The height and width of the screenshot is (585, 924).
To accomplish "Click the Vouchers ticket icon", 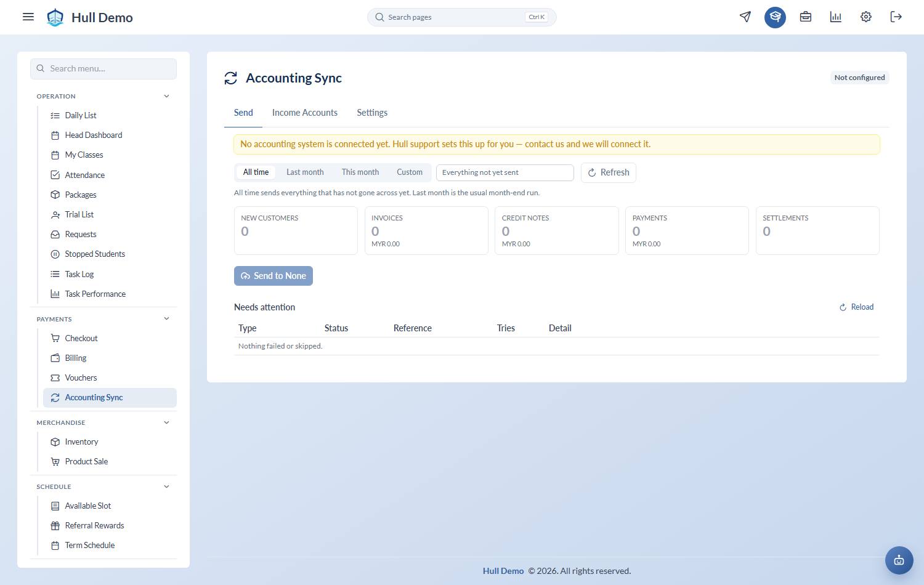I will pos(55,377).
